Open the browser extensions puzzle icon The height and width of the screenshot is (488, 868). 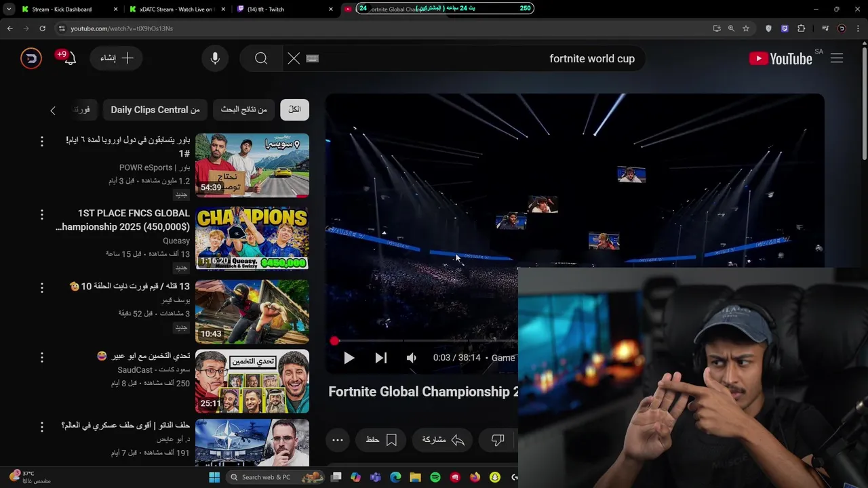point(802,28)
